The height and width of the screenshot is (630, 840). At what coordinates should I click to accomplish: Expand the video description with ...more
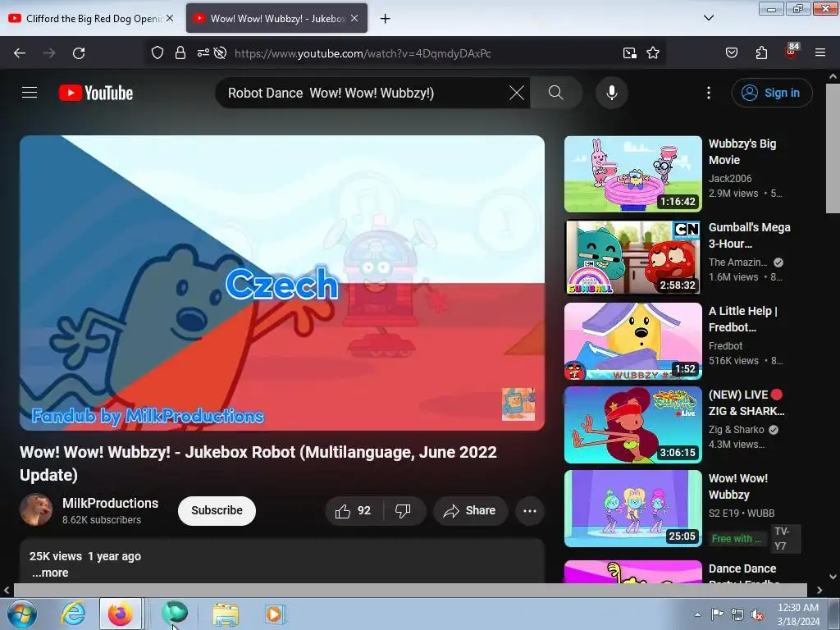pyautogui.click(x=50, y=572)
